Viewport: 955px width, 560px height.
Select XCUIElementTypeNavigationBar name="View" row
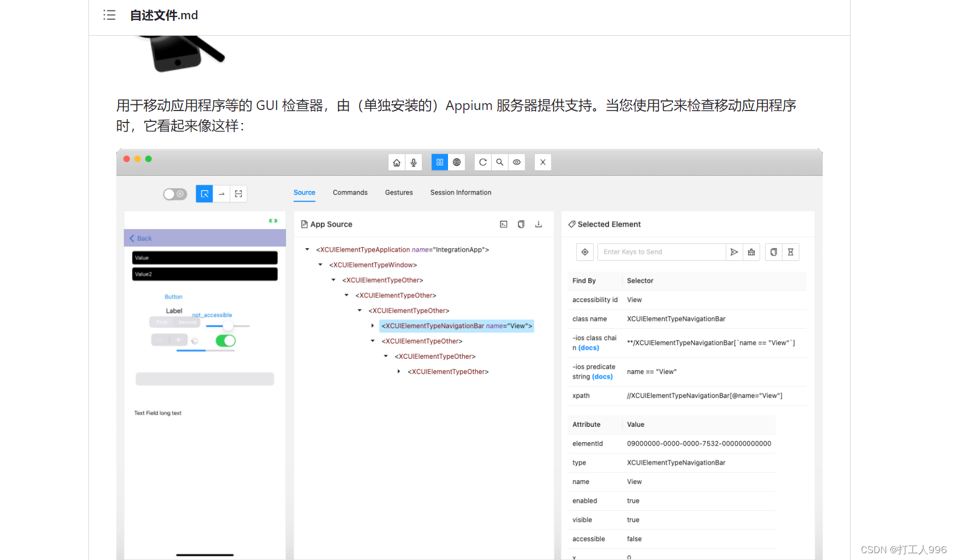click(x=457, y=326)
